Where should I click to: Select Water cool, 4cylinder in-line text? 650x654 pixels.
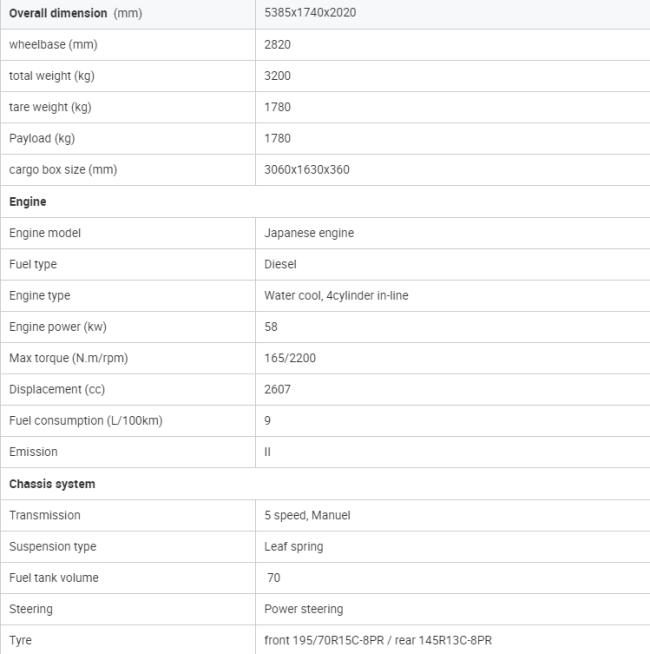[x=336, y=296]
